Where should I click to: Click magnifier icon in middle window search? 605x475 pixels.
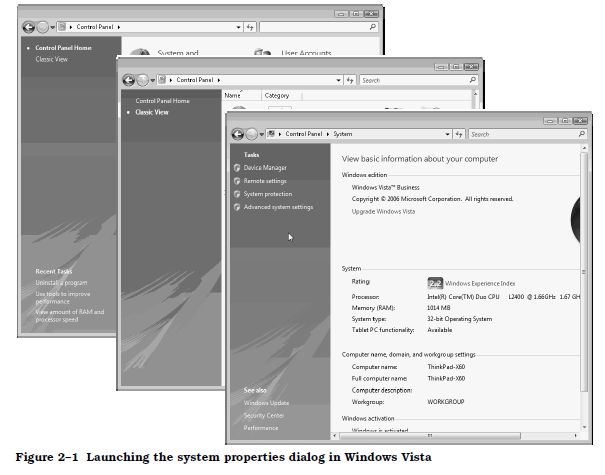coord(473,79)
